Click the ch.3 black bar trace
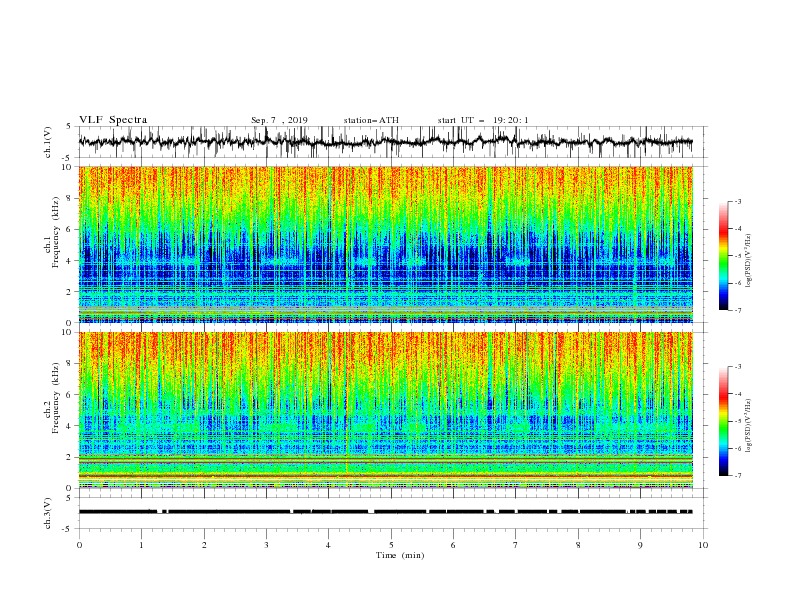The height and width of the screenshot is (612, 792). pyautogui.click(x=385, y=512)
